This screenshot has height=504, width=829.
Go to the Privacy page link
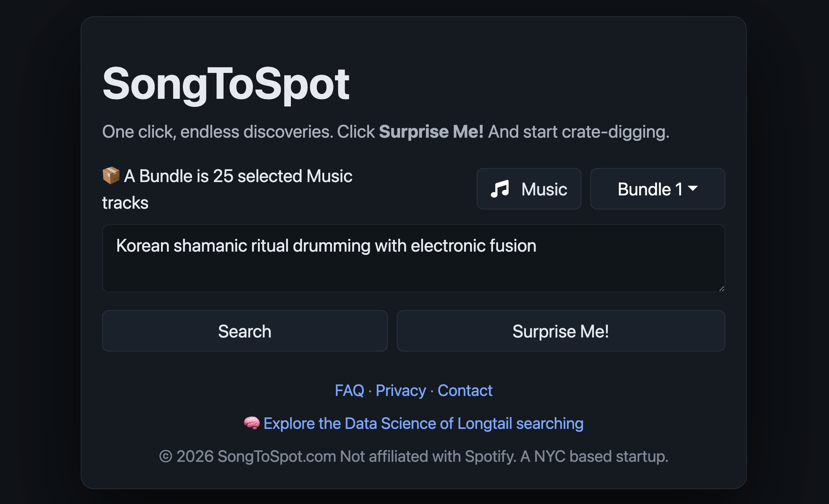(400, 391)
